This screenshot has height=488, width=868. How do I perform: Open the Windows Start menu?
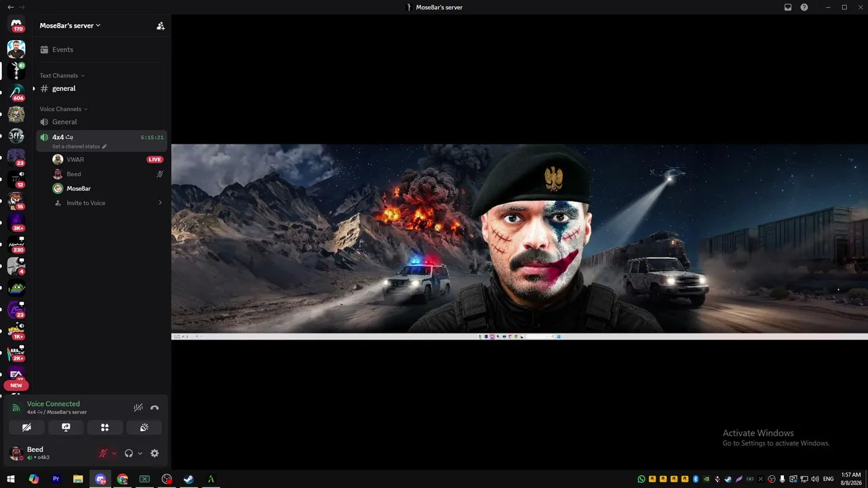point(11,479)
